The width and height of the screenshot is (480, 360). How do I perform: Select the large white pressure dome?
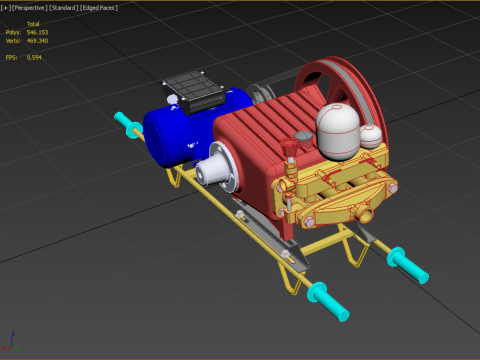pos(338,132)
